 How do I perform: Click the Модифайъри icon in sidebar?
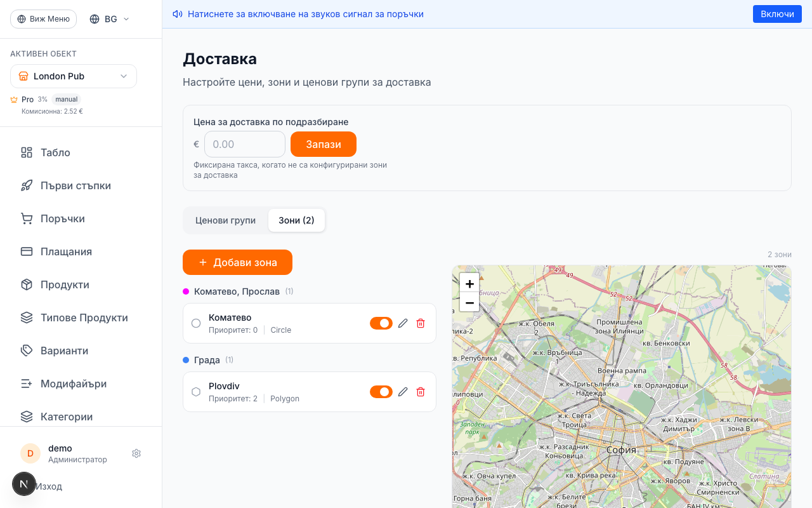tap(26, 384)
